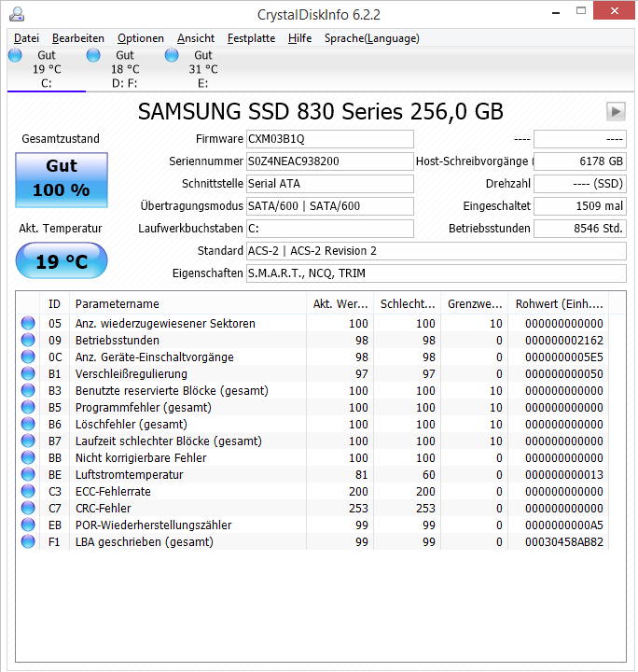
Task: Click status orb for Programmfehler row
Action: pyautogui.click(x=28, y=407)
